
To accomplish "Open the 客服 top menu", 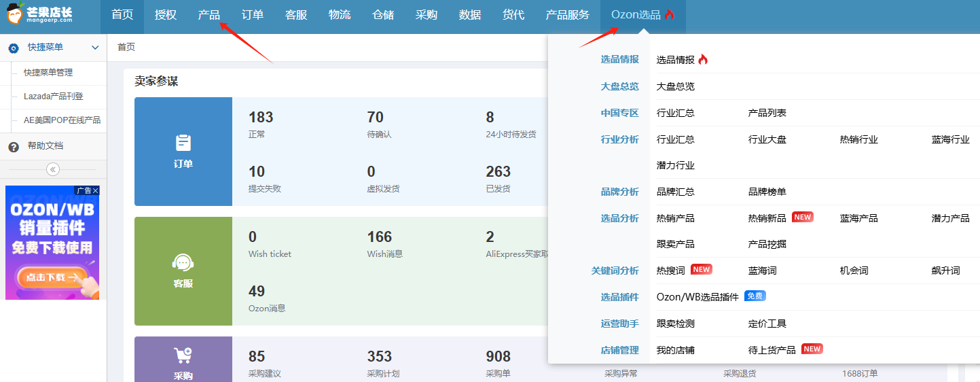I will pyautogui.click(x=296, y=15).
